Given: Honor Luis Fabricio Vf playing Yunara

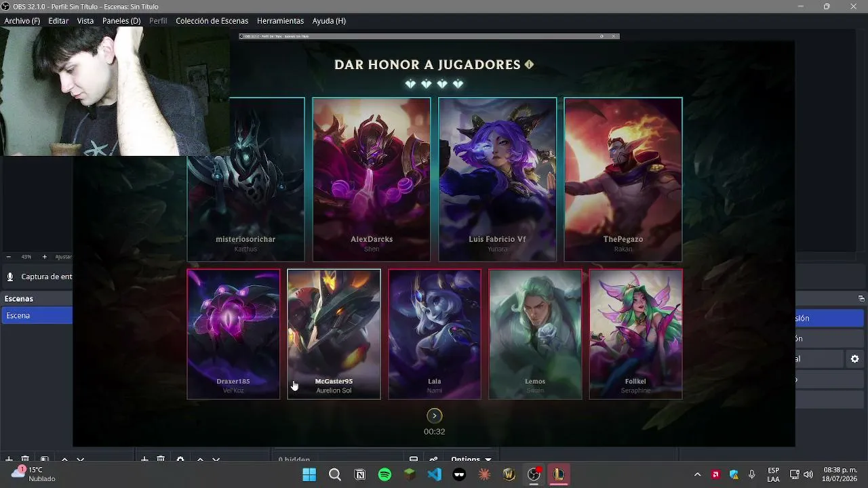Looking at the screenshot, I should [497, 180].
